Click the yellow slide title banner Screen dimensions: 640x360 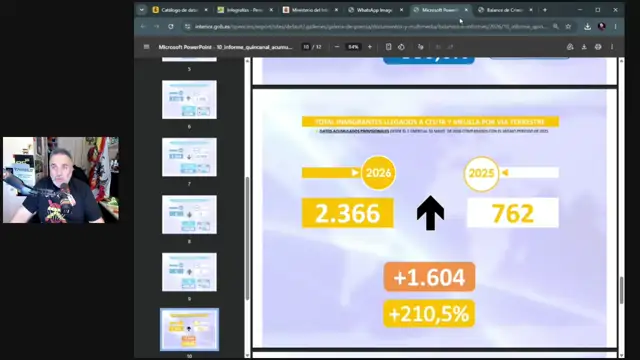(x=430, y=122)
